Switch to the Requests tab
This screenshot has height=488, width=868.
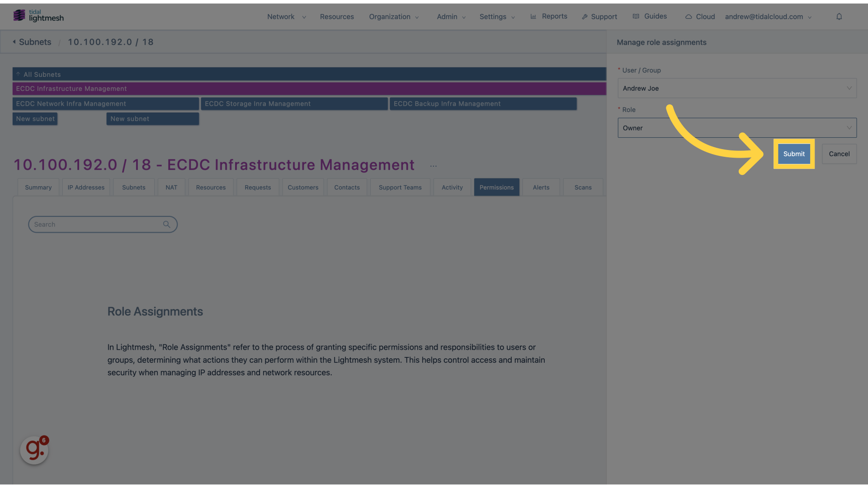pyautogui.click(x=258, y=187)
